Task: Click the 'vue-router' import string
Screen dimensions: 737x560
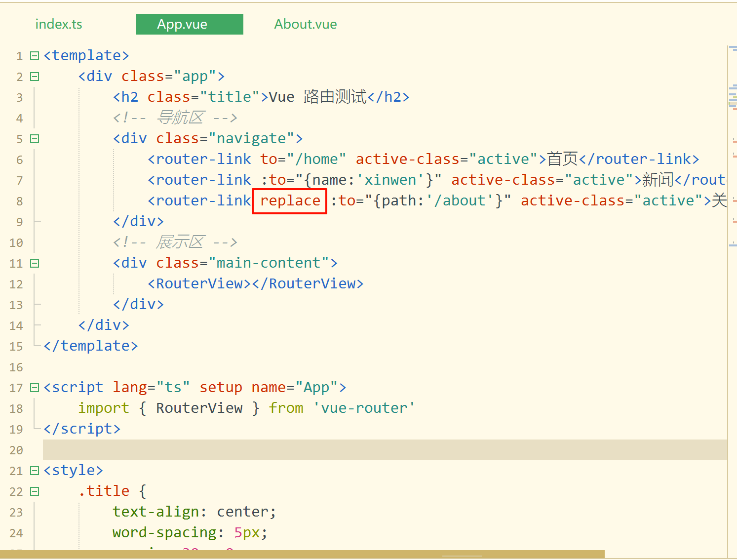Action: pyautogui.click(x=364, y=408)
